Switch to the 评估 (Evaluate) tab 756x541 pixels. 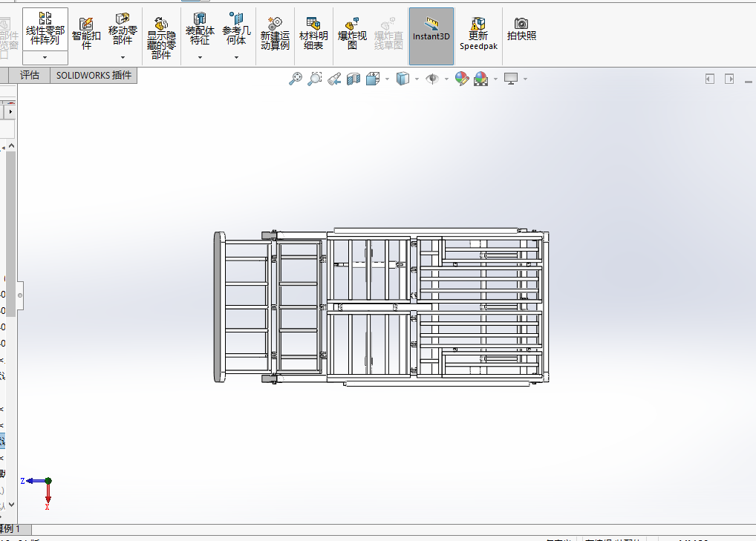pos(30,75)
